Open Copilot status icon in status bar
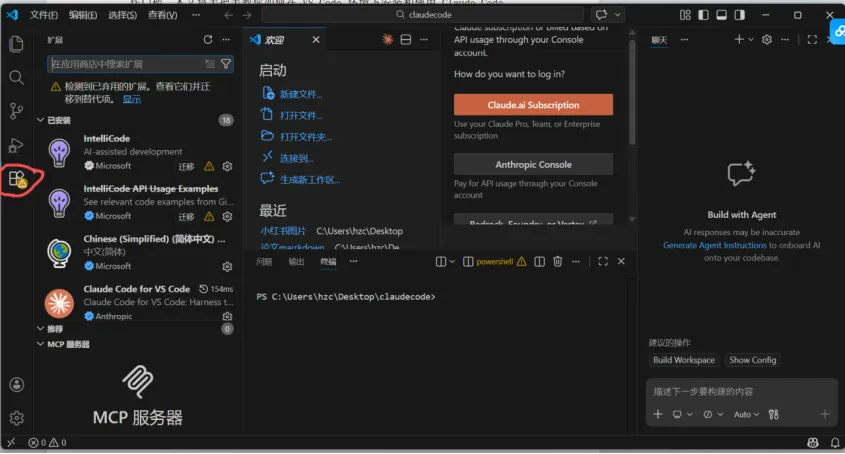This screenshot has width=845, height=454. [813, 443]
